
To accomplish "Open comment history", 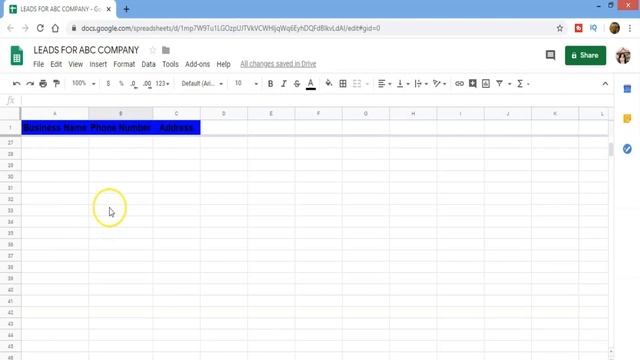I will 550,55.
